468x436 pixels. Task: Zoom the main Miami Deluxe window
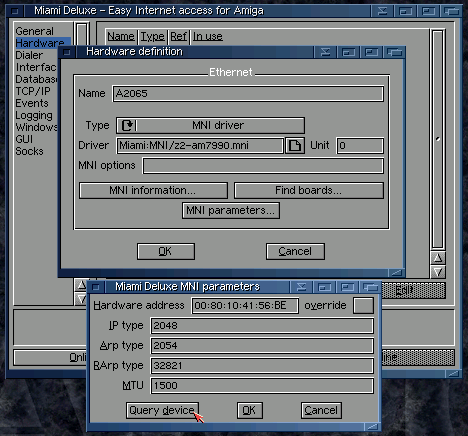(x=428, y=11)
